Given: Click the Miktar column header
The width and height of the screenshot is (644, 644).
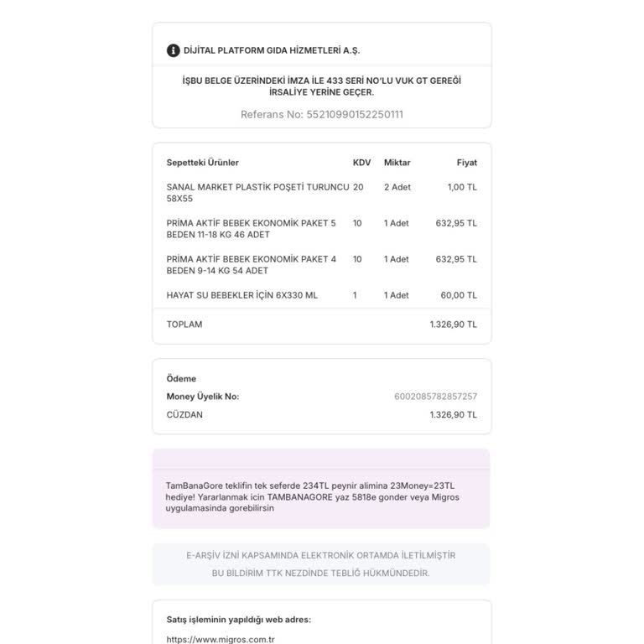Looking at the screenshot, I should 397,163.
